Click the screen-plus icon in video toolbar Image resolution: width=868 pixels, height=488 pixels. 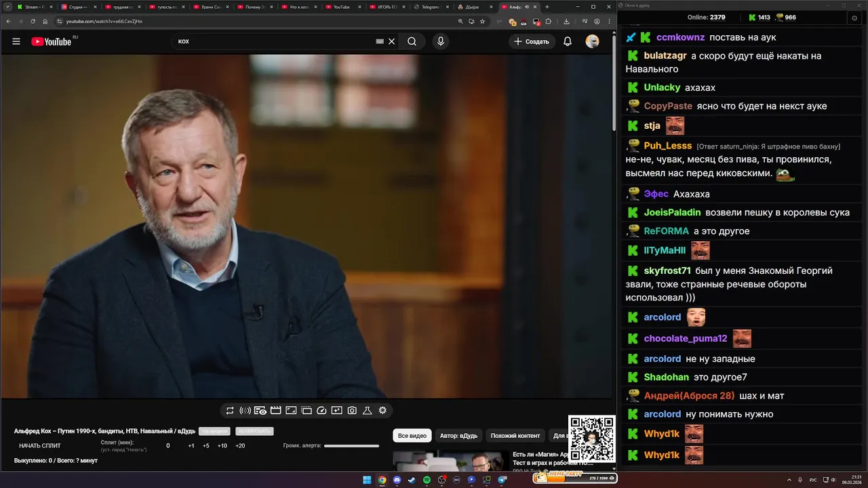pos(336,411)
